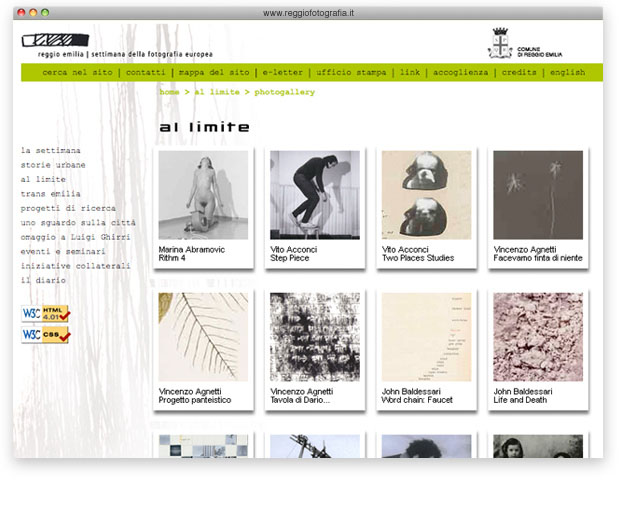Viewport: 619px width, 523px height.
Task: Open Marina Abramovic Rithm 4 thumbnail
Action: pyautogui.click(x=203, y=195)
